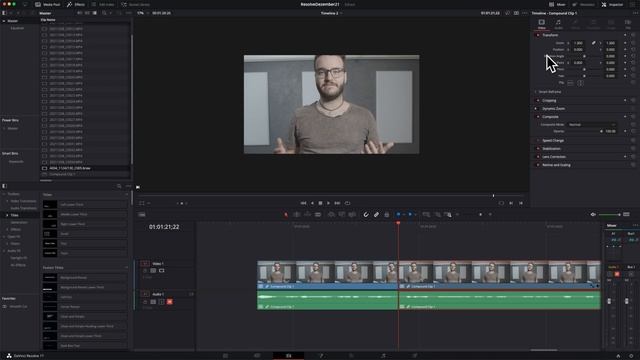Open the Cut page icon in bottom bar
The width and height of the screenshot is (640, 360).
coord(257,356)
